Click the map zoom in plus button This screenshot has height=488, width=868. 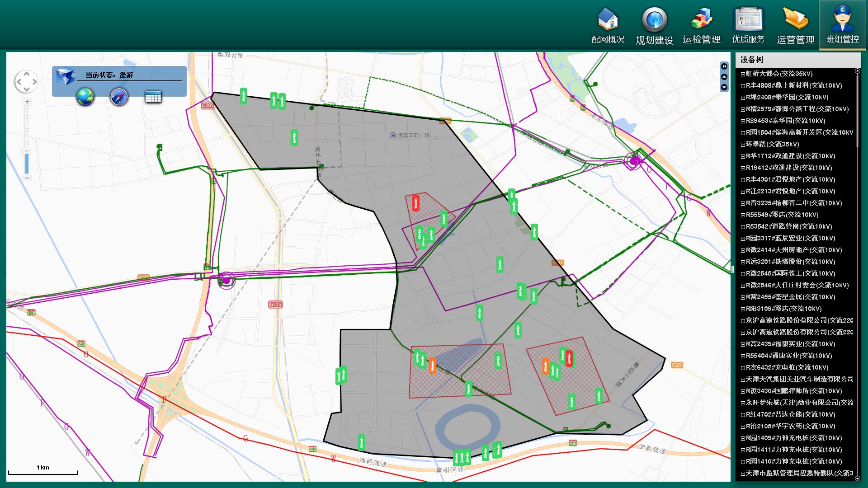tap(27, 102)
